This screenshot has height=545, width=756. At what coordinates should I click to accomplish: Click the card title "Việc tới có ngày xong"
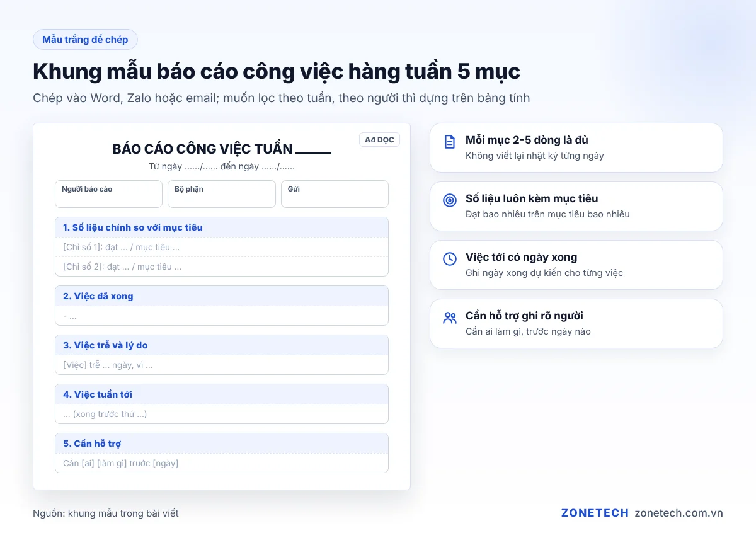(521, 257)
